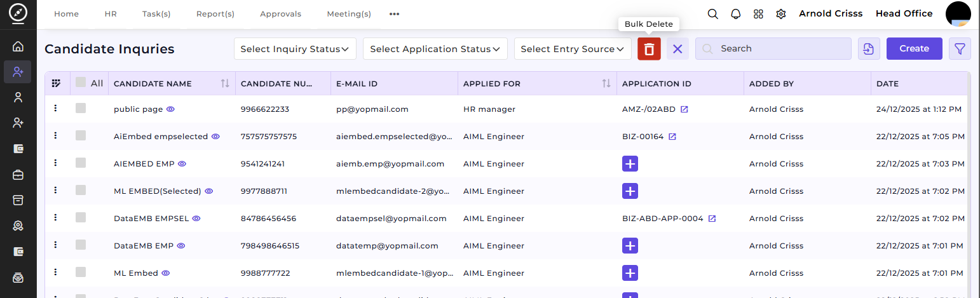Go to the home icon in sidebar

[x=18, y=46]
